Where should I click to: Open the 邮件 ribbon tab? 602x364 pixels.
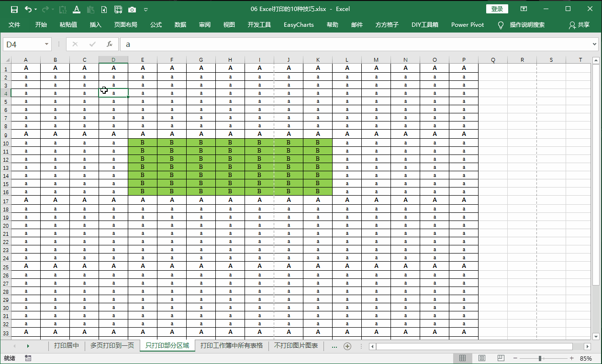click(357, 25)
